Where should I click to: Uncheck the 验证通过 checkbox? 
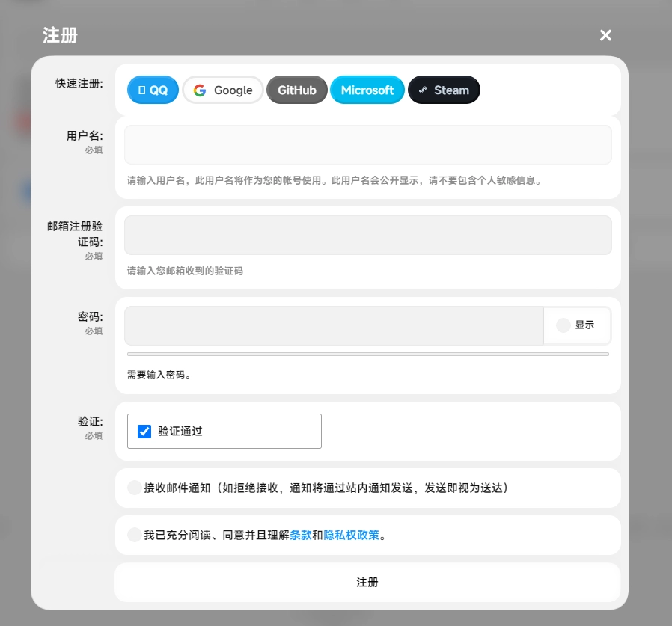145,432
